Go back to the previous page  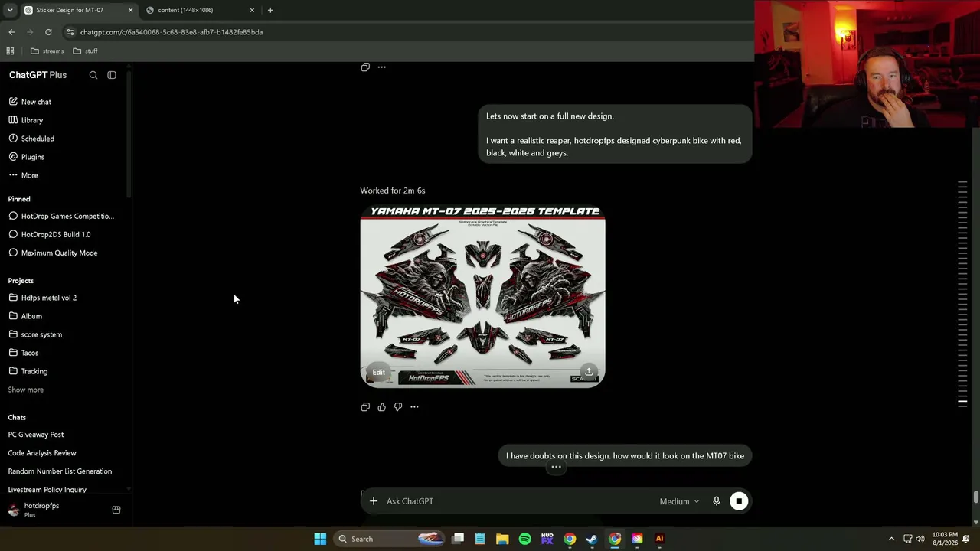[11, 32]
